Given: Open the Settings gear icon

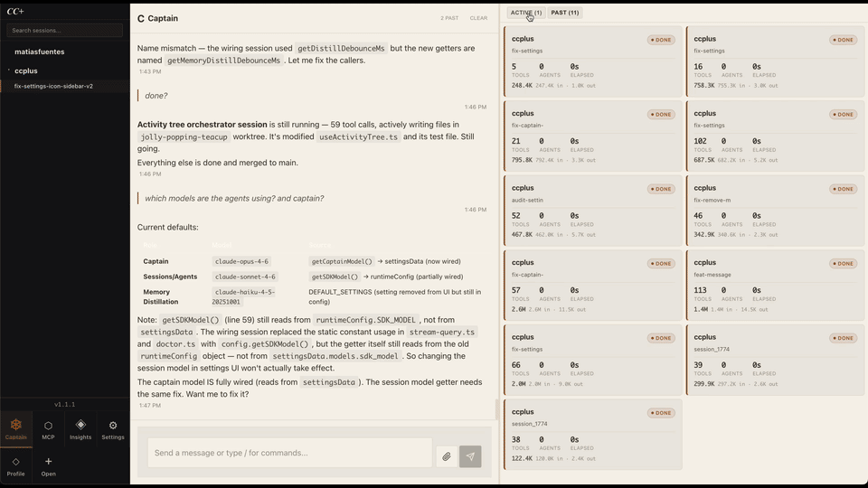Looking at the screenshot, I should (113, 426).
